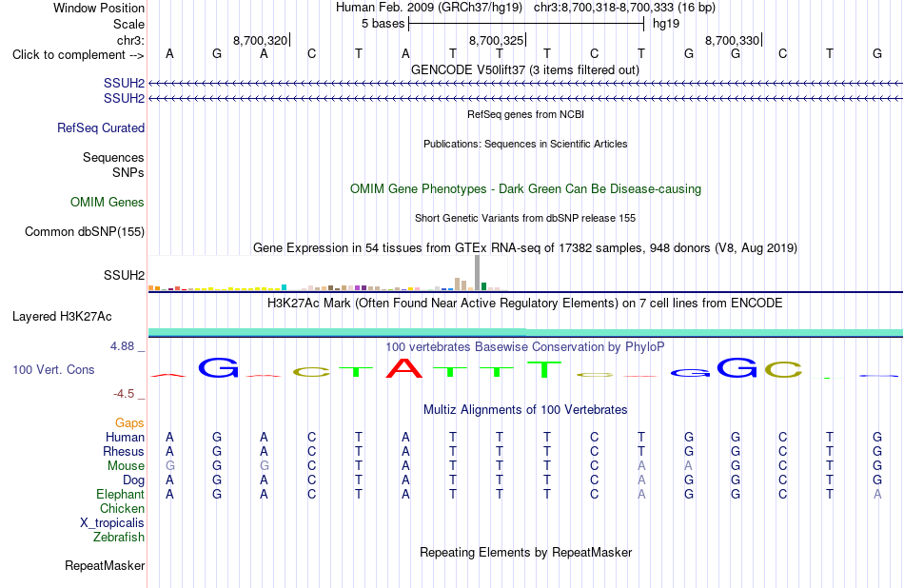Select the Human species row label
The width and height of the screenshot is (904, 588).
[125, 438]
